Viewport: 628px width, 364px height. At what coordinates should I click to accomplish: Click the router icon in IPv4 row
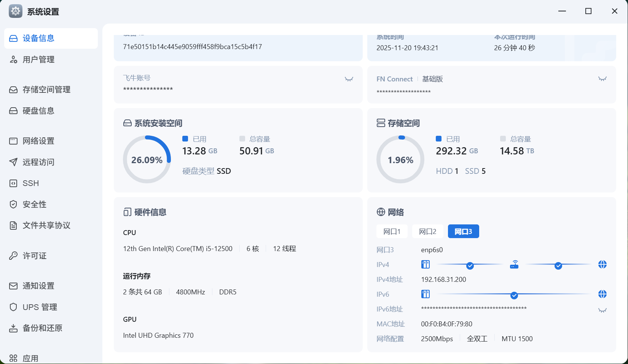click(514, 265)
